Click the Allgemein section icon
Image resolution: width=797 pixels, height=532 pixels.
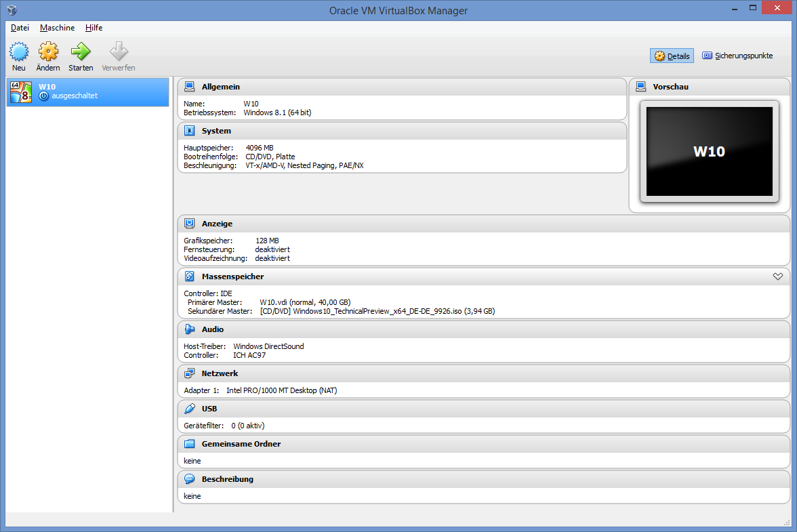click(190, 86)
